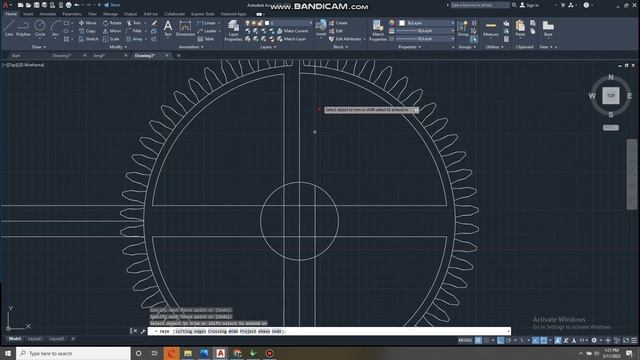Expand the Layers panel
This screenshot has height=360, width=640.
268,47
